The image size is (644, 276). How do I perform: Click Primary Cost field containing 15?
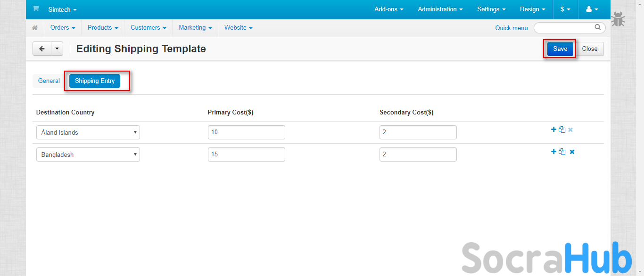tap(246, 154)
